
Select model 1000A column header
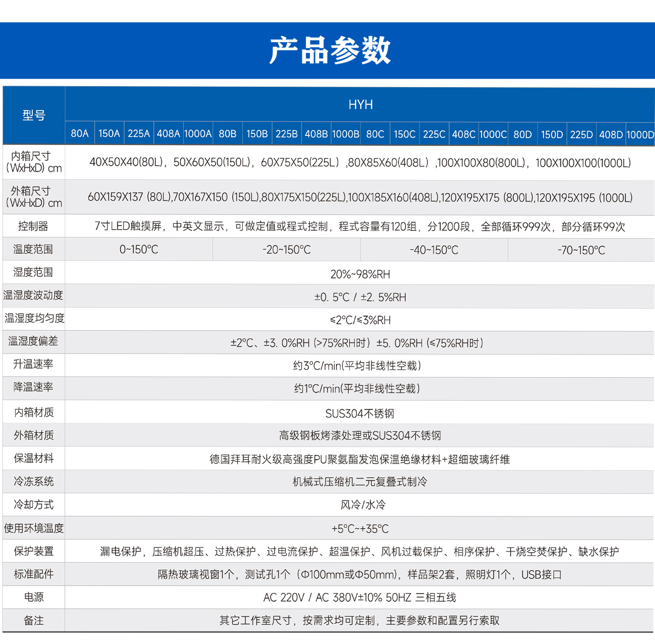pos(198,133)
